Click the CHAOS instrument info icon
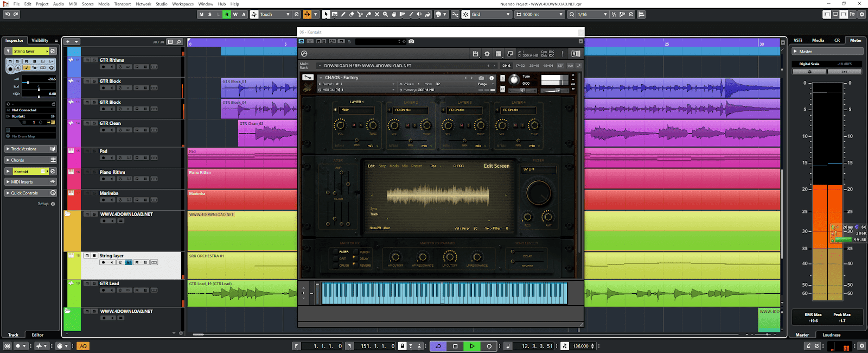Image resolution: width=868 pixels, height=353 pixels. (x=492, y=78)
